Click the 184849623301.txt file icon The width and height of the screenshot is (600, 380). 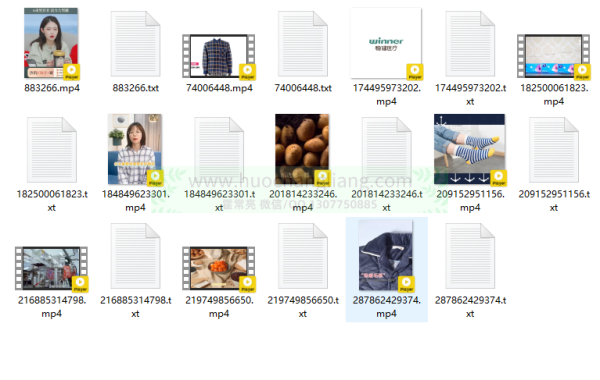click(x=219, y=150)
